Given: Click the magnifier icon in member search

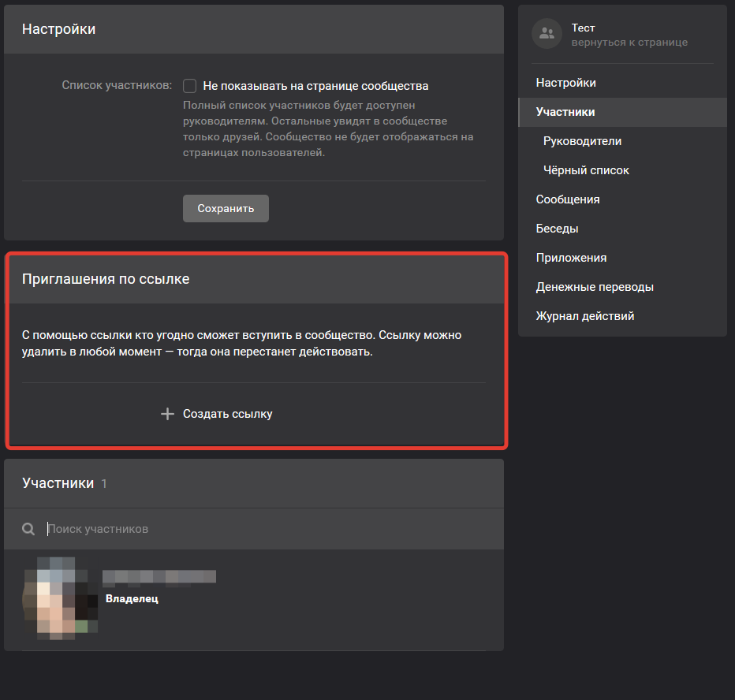Looking at the screenshot, I should 28,529.
